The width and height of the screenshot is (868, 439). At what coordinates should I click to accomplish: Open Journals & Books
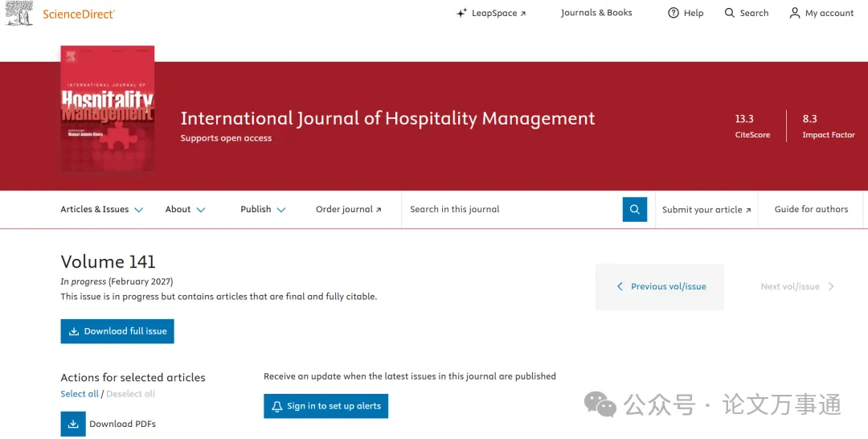596,13
